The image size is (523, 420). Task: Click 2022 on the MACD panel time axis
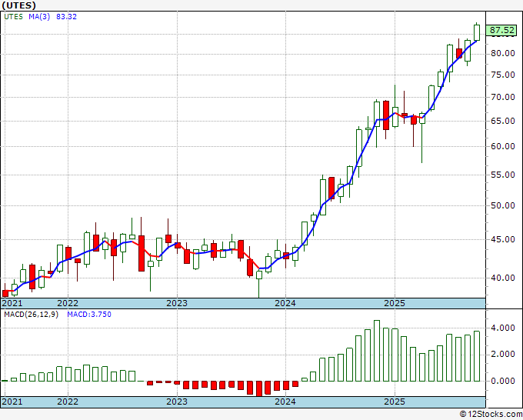68,402
